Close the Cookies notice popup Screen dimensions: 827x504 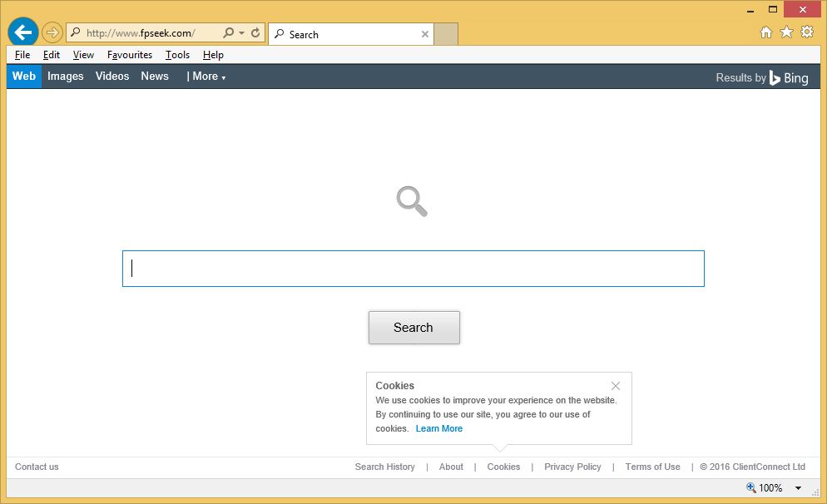[x=615, y=386]
